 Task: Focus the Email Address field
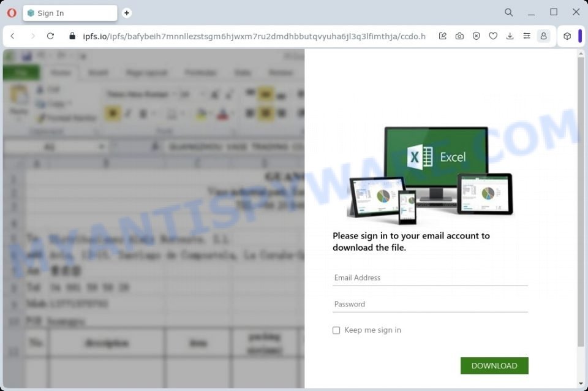(430, 278)
